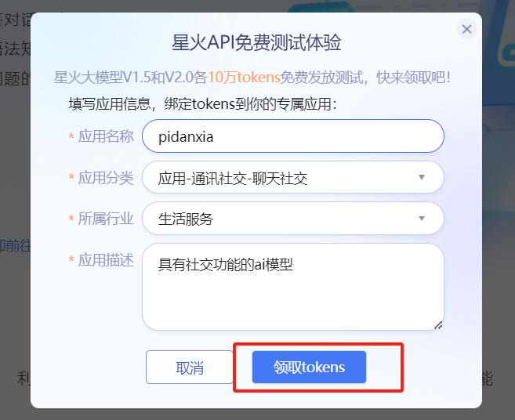
Task: Expand the 所属行业 dropdown arrow
Action: 421,218
